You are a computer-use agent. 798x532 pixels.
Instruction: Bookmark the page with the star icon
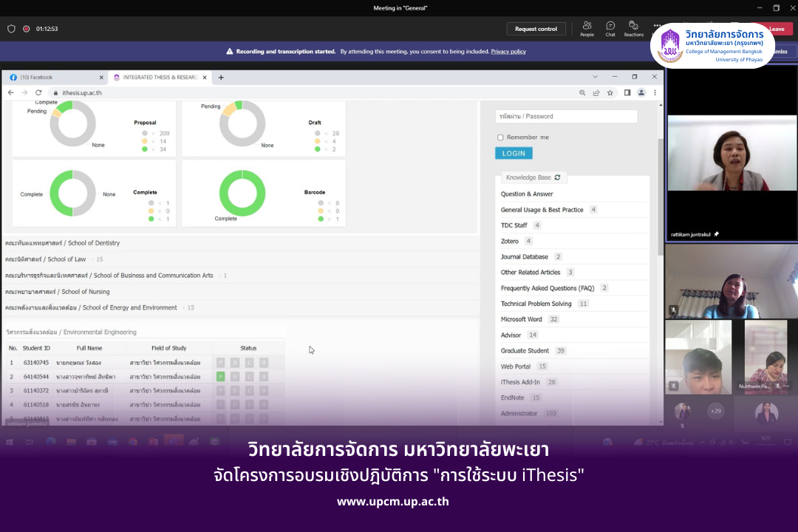click(x=610, y=92)
